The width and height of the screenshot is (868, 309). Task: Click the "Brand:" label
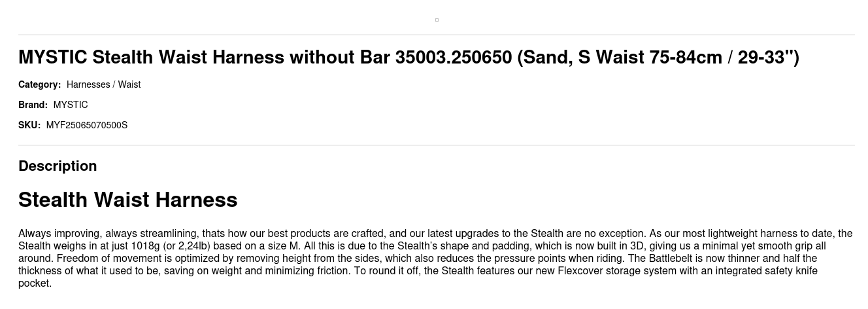click(x=33, y=105)
